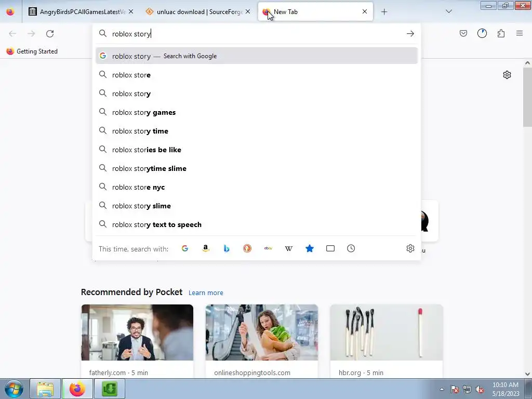The height and width of the screenshot is (399, 532).
Task: Search this time with DuckDuckGo icon
Action: (247, 248)
